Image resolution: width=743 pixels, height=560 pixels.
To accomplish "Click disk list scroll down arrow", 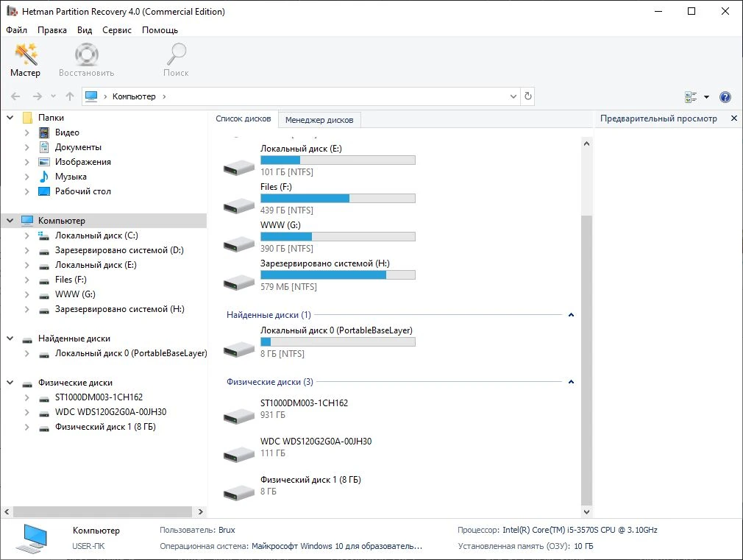I will click(x=586, y=511).
